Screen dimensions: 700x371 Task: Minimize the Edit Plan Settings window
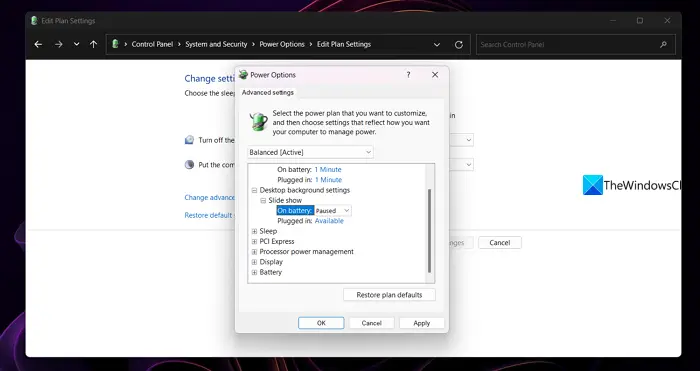(x=613, y=21)
